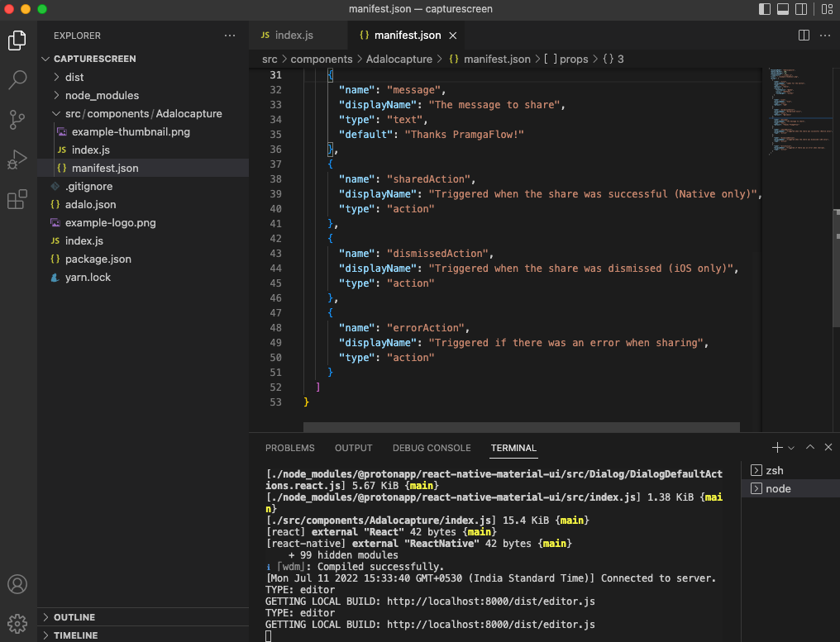Expand the node_modules folder
Viewport: 840px width, 642px height.
click(102, 95)
